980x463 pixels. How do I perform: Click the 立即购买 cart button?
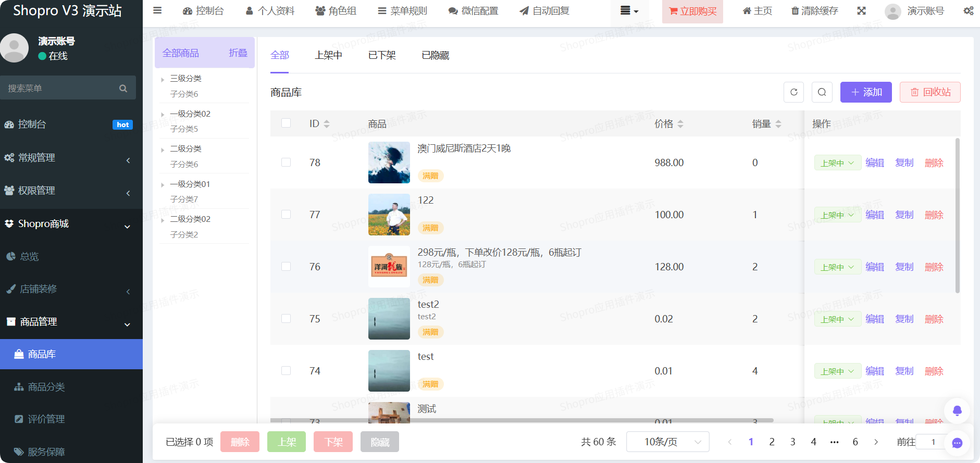point(692,11)
